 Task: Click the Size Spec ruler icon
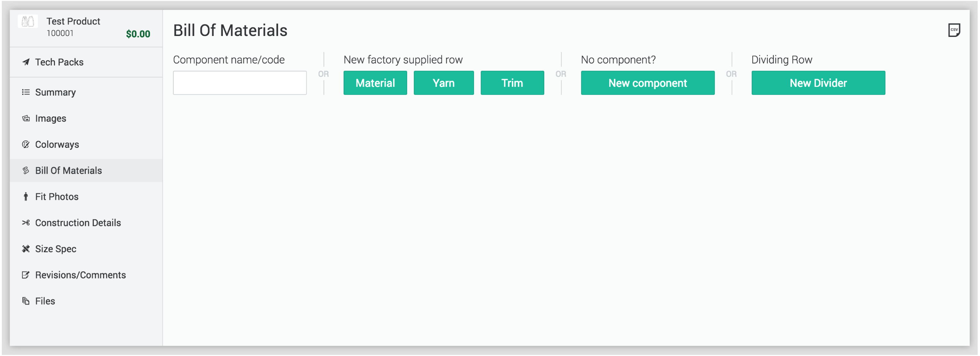click(26, 249)
